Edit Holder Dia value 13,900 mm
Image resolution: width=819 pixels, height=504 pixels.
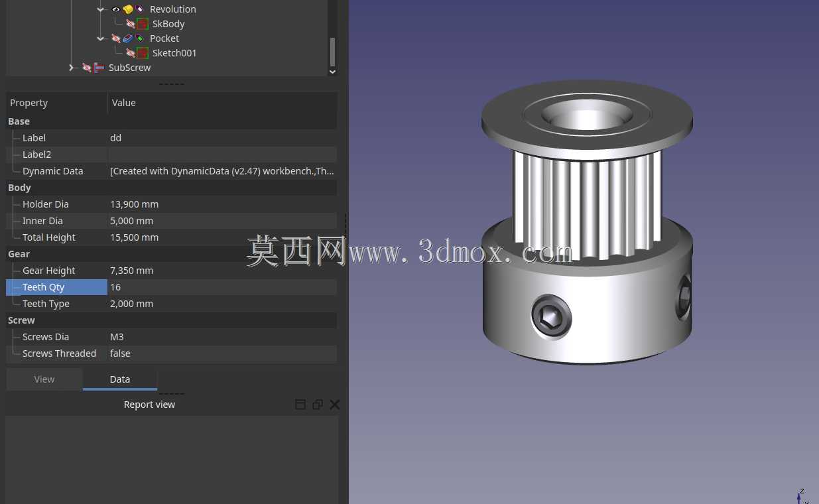(x=222, y=204)
